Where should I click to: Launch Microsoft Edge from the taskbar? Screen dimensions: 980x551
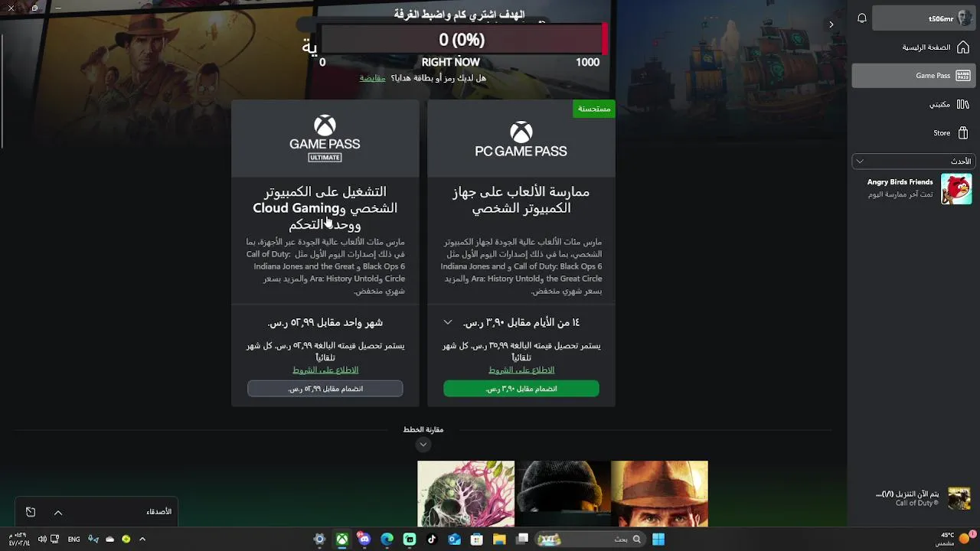tap(387, 539)
